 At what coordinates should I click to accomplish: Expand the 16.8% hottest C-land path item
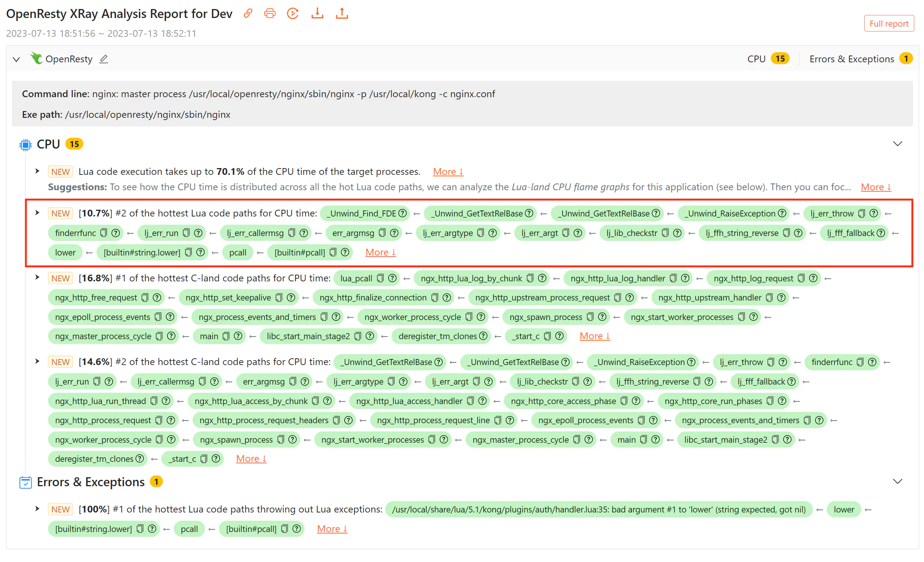37,278
